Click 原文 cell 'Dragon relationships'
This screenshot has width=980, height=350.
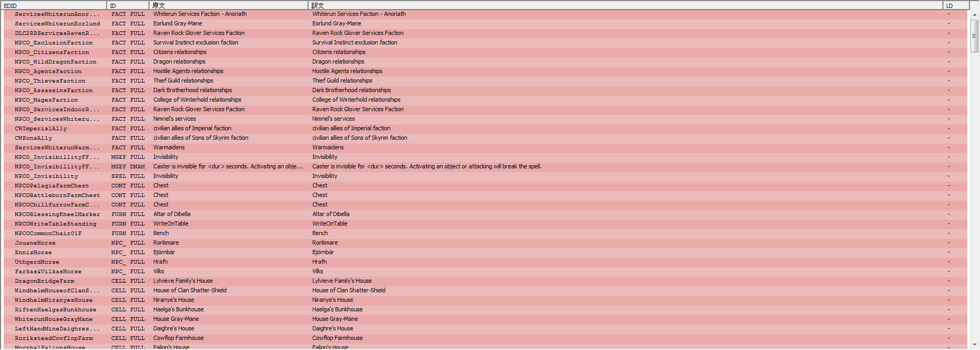click(179, 62)
